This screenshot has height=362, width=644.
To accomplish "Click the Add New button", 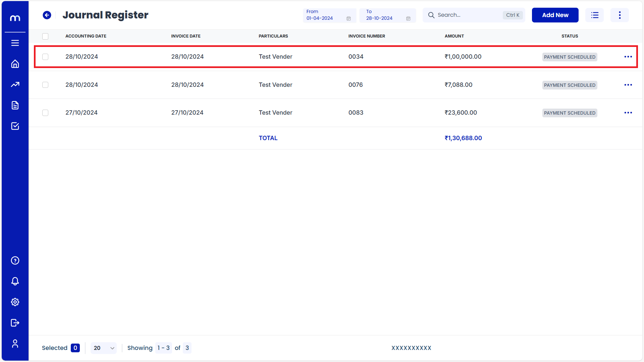I will pyautogui.click(x=555, y=15).
